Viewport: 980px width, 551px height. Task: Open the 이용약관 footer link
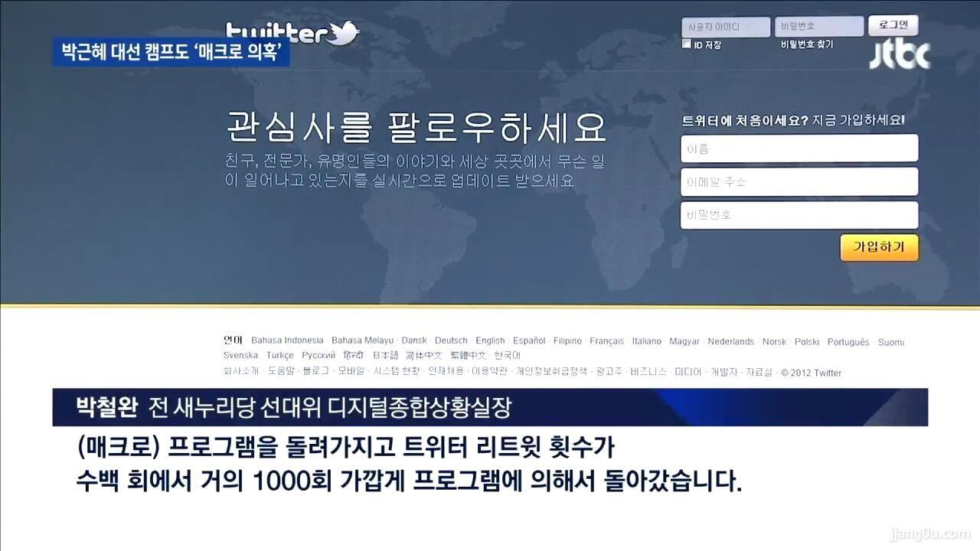point(489,371)
